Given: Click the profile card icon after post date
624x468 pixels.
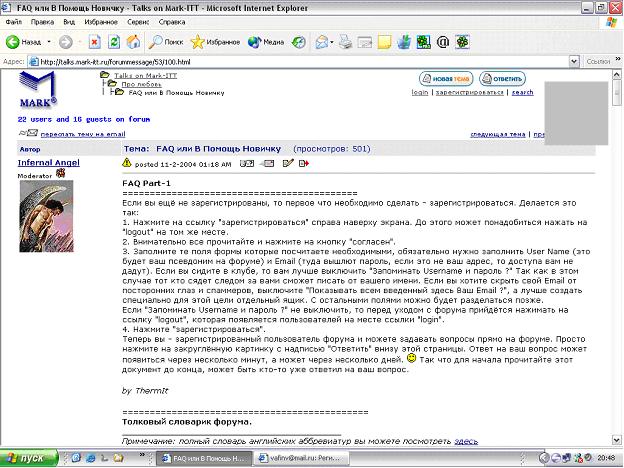Looking at the screenshot, I should pos(247,163).
